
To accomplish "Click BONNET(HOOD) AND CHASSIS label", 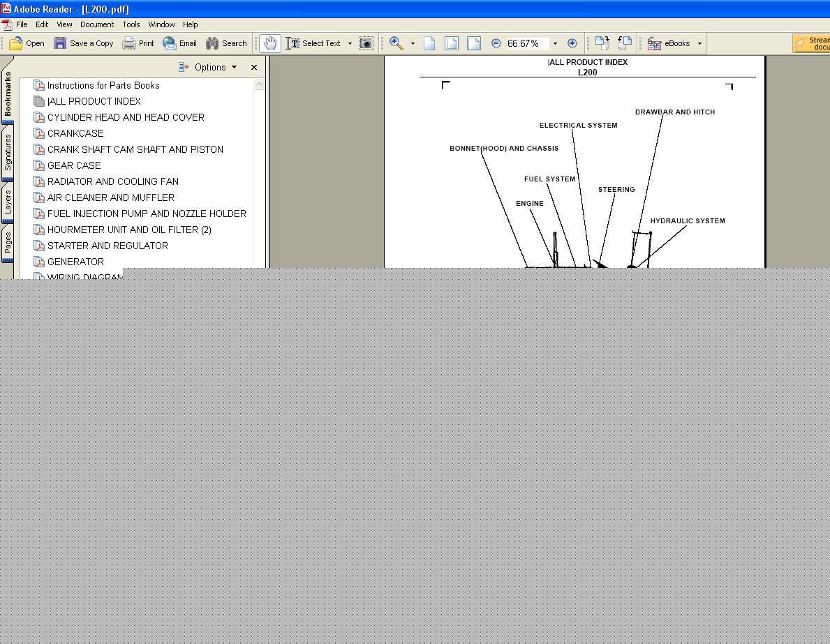I will [x=504, y=148].
